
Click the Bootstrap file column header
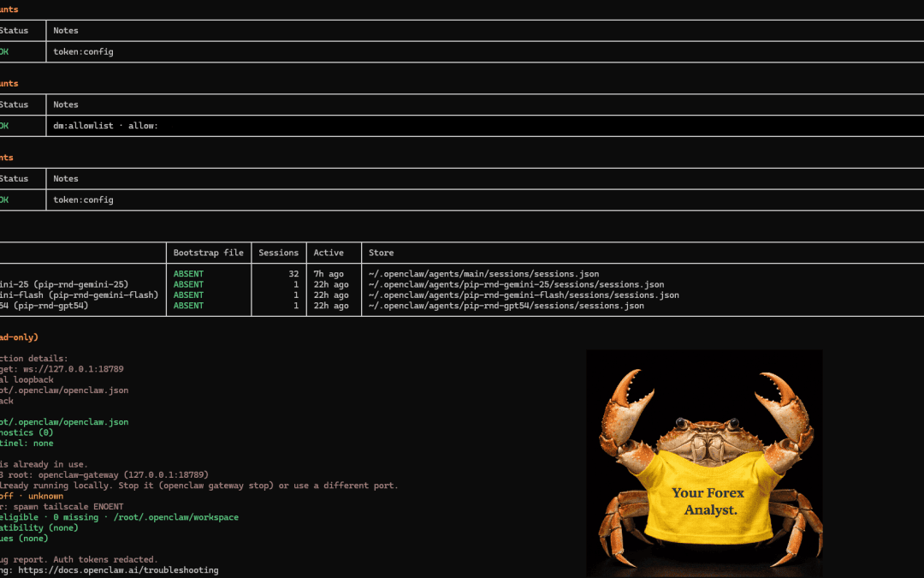[208, 252]
